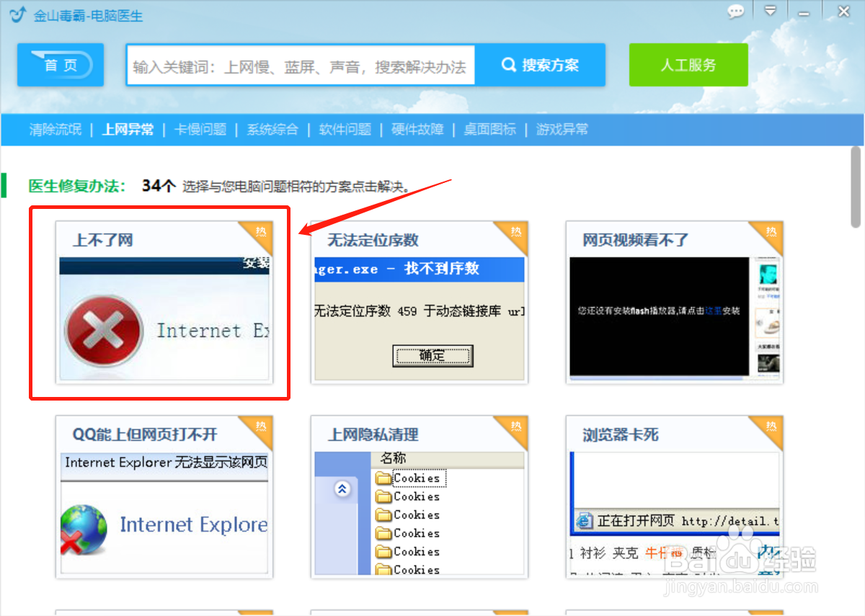Click the 金山毒霸 logo icon in the title bar
The height and width of the screenshot is (616, 865).
(18, 15)
